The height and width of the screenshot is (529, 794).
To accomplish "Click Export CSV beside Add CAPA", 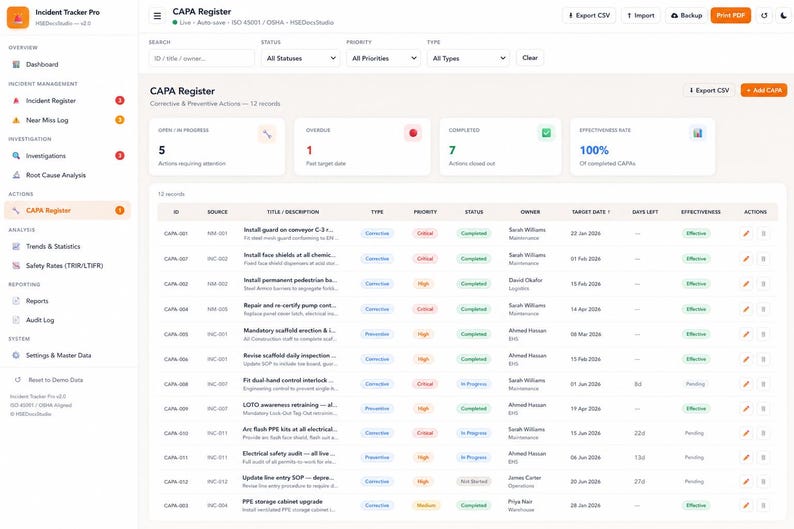I will point(709,91).
